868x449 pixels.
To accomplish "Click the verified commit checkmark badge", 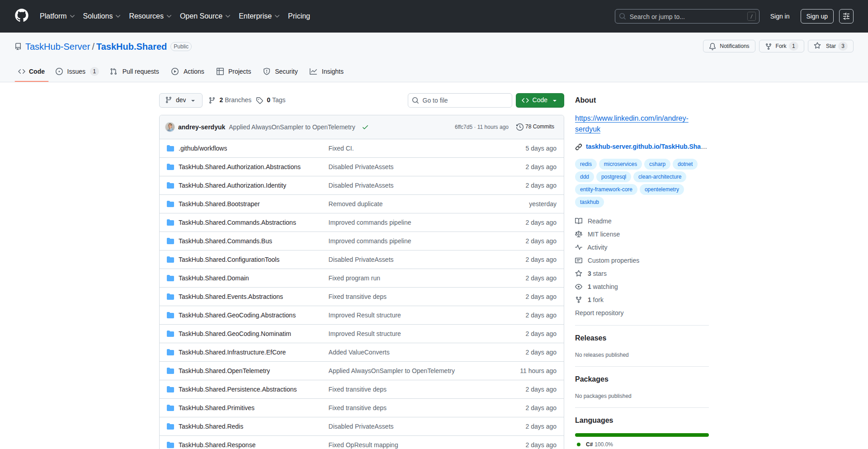I will point(365,127).
